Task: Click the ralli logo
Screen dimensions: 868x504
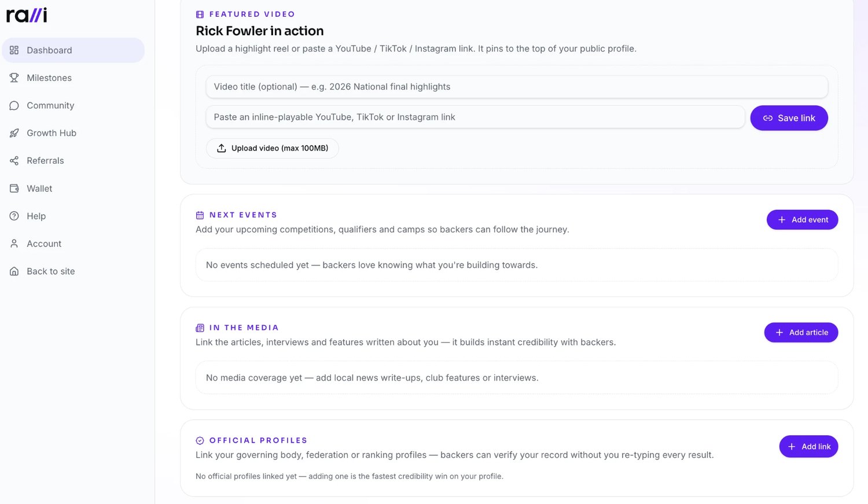Action: click(x=27, y=15)
